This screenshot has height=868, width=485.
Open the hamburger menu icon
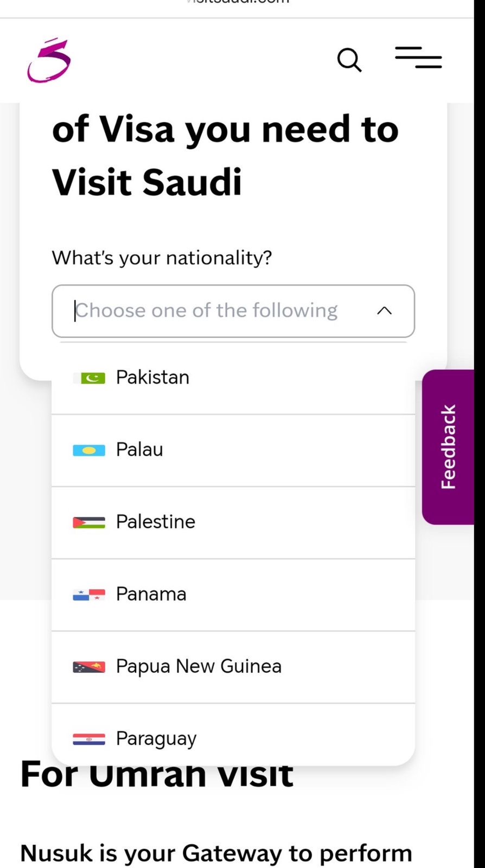[x=418, y=58]
